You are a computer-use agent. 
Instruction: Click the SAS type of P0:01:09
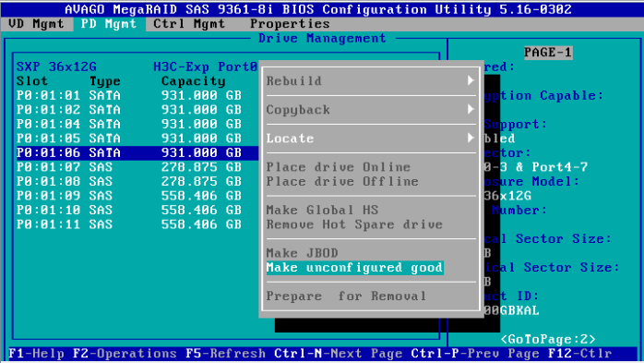(101, 196)
